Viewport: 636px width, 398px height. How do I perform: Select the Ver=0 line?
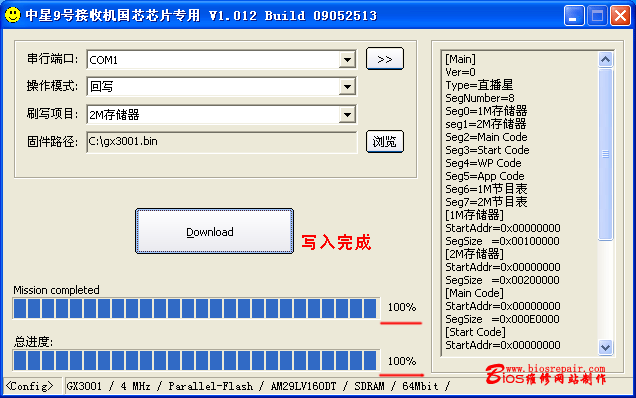(460, 72)
